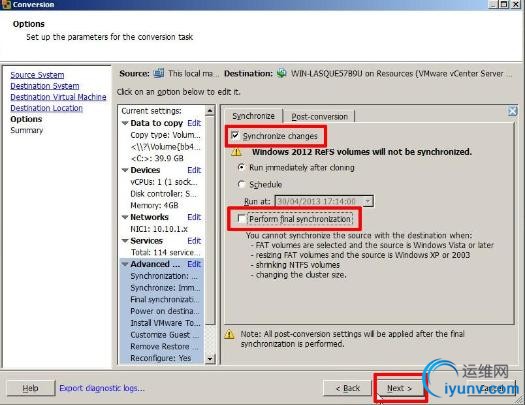Click the Back button

347,388
